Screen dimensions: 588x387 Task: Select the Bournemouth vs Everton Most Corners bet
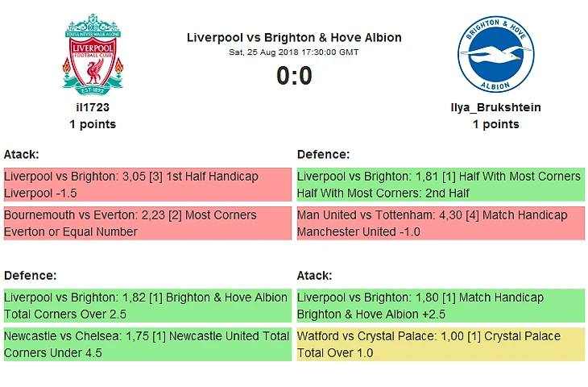(147, 223)
